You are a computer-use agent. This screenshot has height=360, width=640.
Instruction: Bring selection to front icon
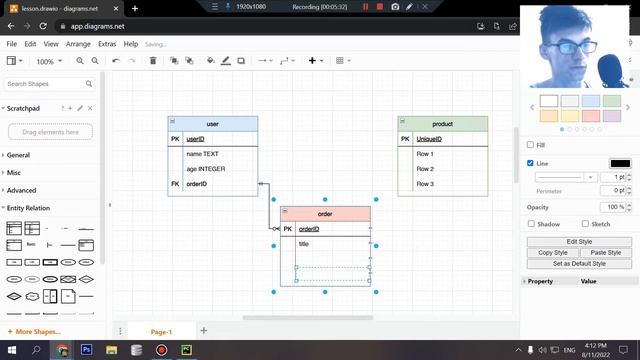174,61
